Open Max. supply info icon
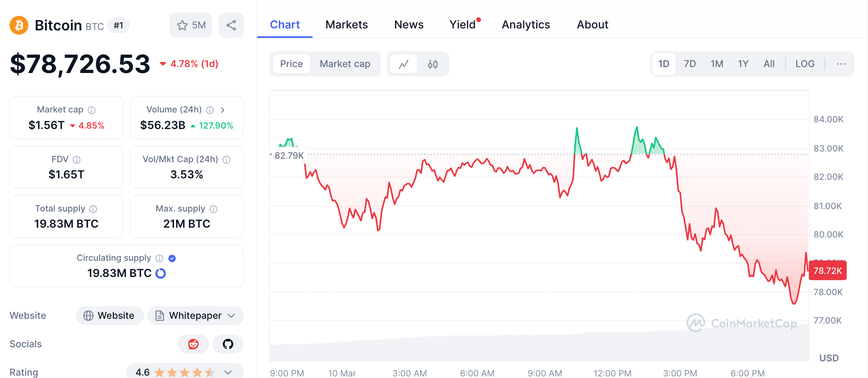868x378 pixels. pos(213,209)
